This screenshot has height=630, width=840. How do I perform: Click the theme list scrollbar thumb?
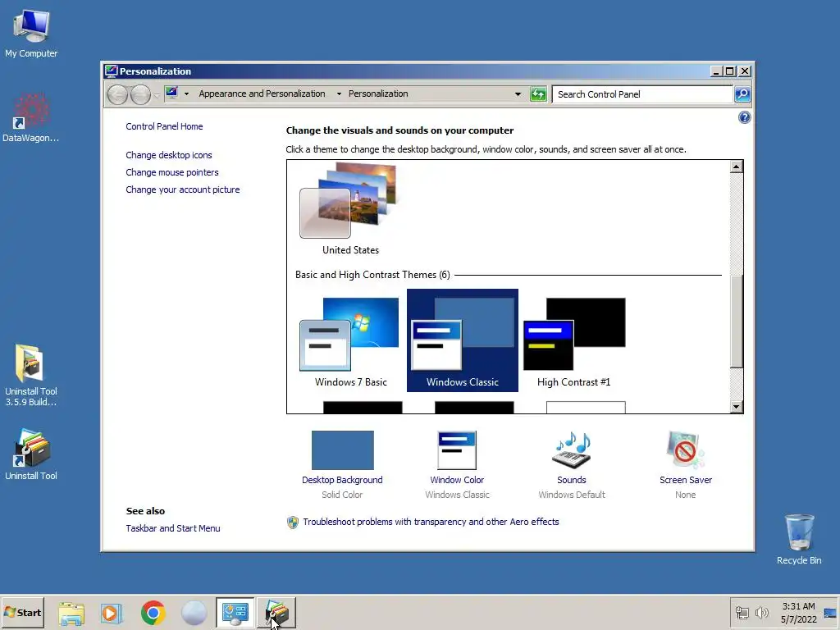click(736, 322)
